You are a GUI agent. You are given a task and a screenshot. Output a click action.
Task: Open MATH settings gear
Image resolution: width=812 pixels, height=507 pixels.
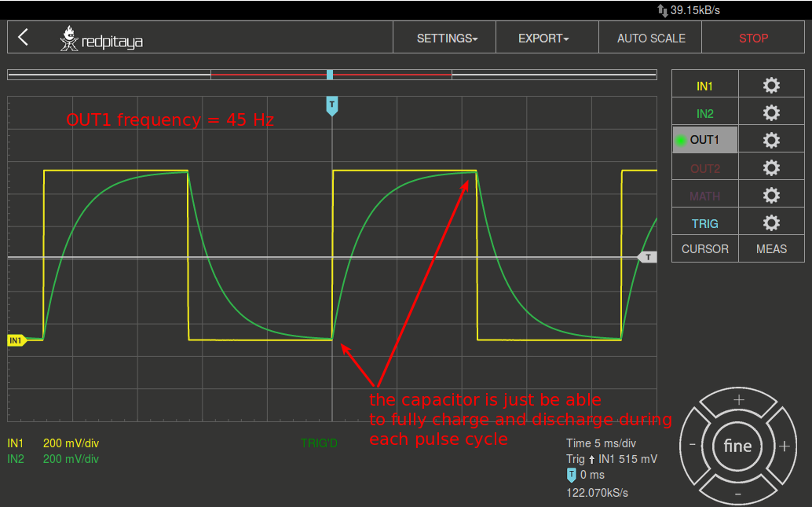(771, 195)
